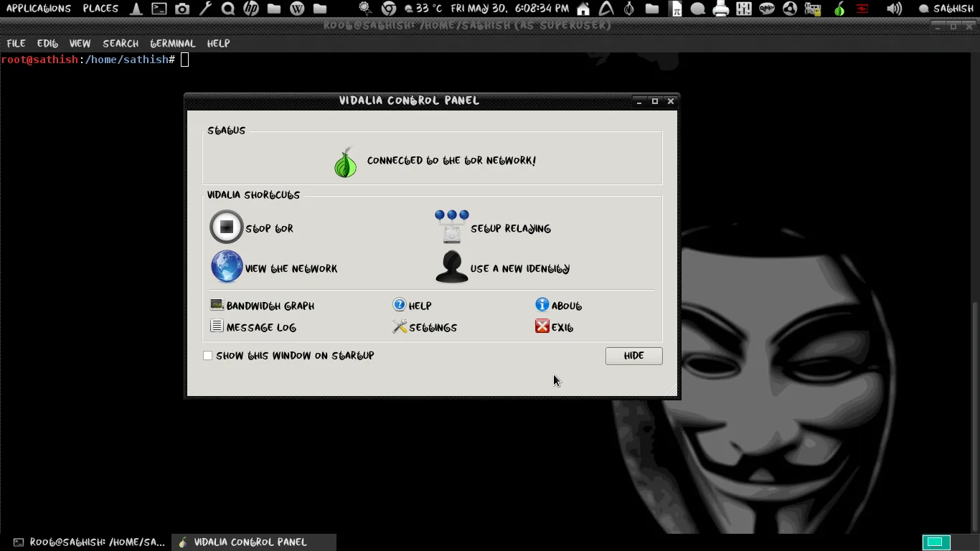Click the 33 °C weather indicator
The width and height of the screenshot is (980, 551).
click(423, 9)
